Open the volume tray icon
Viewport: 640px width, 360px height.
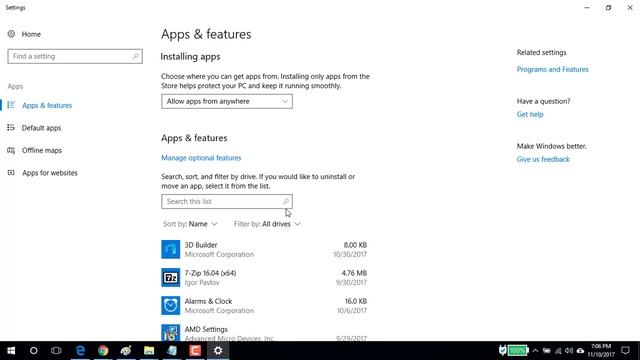(x=569, y=351)
